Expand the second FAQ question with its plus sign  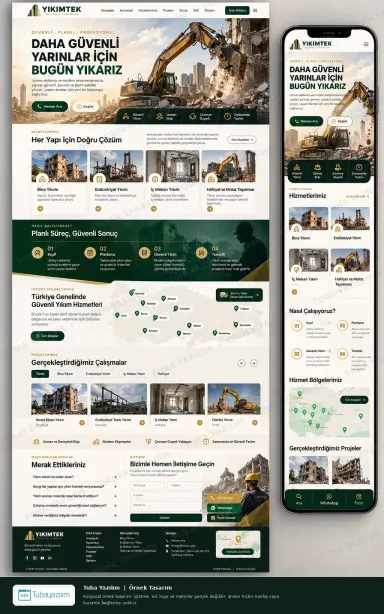pos(115,486)
